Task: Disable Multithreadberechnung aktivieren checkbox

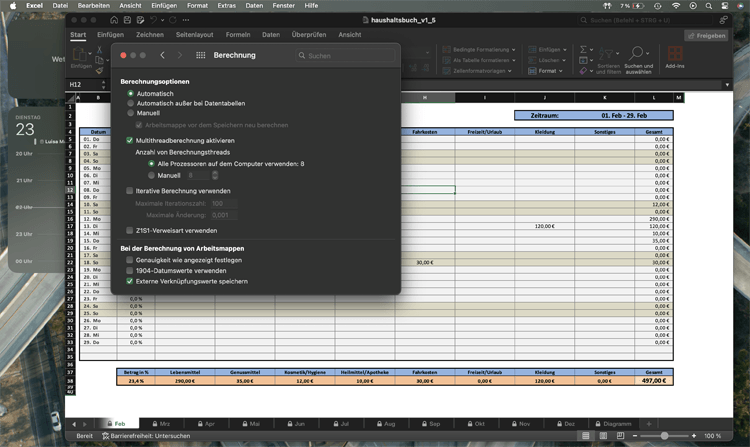Action: coord(130,141)
